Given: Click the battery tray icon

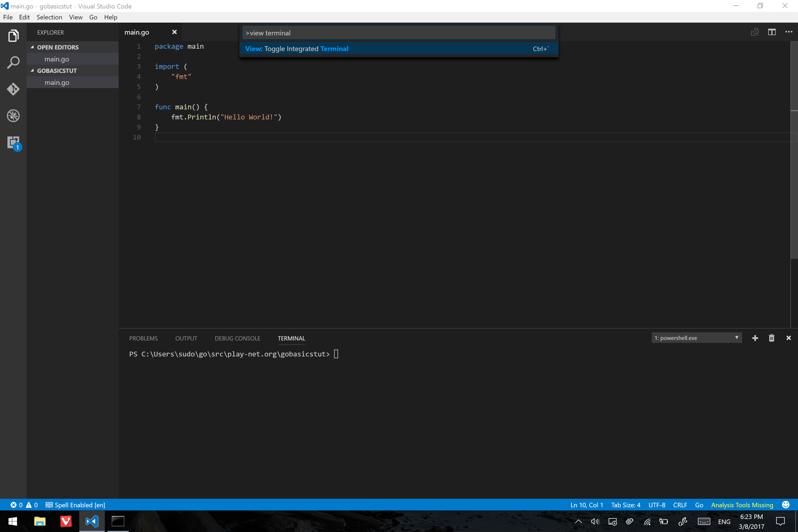Looking at the screenshot, I should (x=664, y=521).
